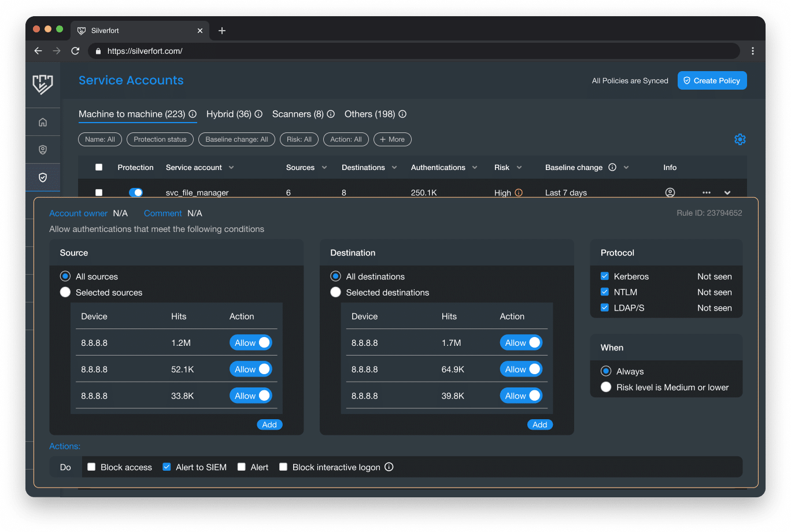Uncheck the NTLM protocol checkbox

click(x=605, y=291)
